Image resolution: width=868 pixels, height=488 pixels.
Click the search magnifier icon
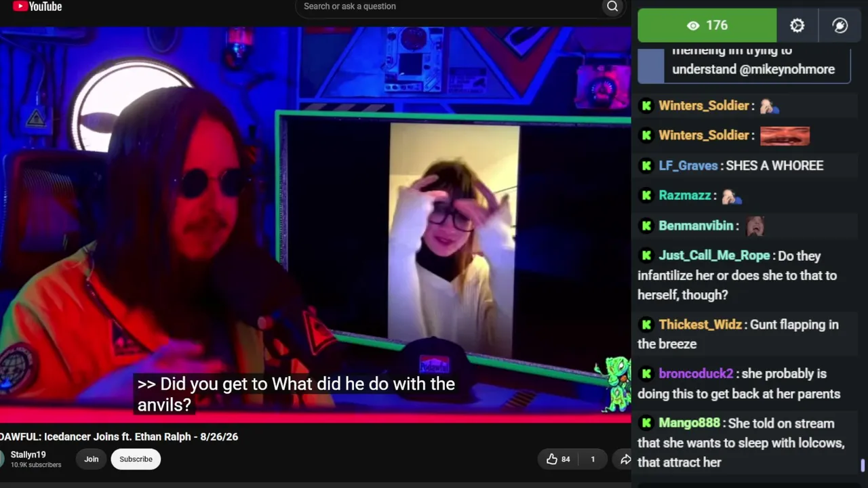[612, 7]
